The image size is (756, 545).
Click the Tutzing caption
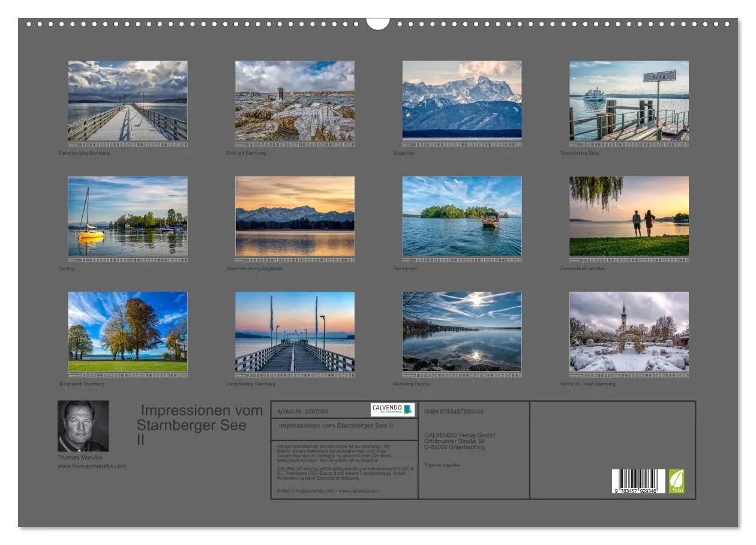[x=67, y=268]
